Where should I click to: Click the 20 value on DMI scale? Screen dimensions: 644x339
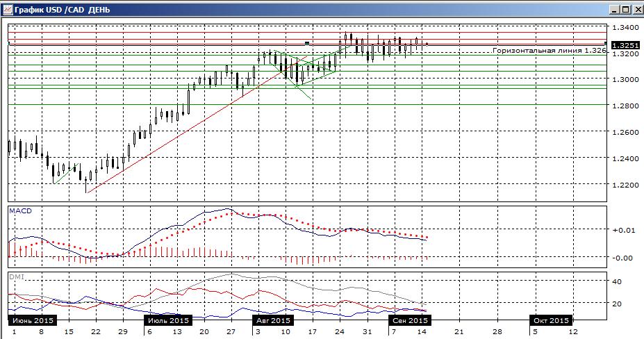(618, 304)
